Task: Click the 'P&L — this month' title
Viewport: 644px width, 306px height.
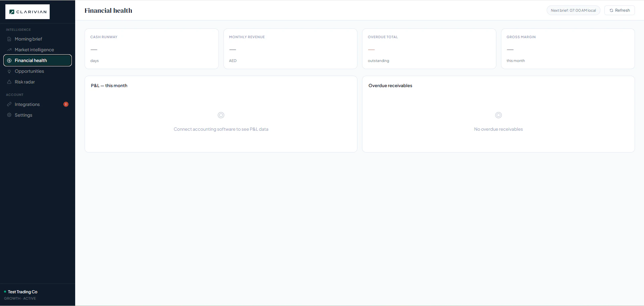Action: pyautogui.click(x=109, y=86)
